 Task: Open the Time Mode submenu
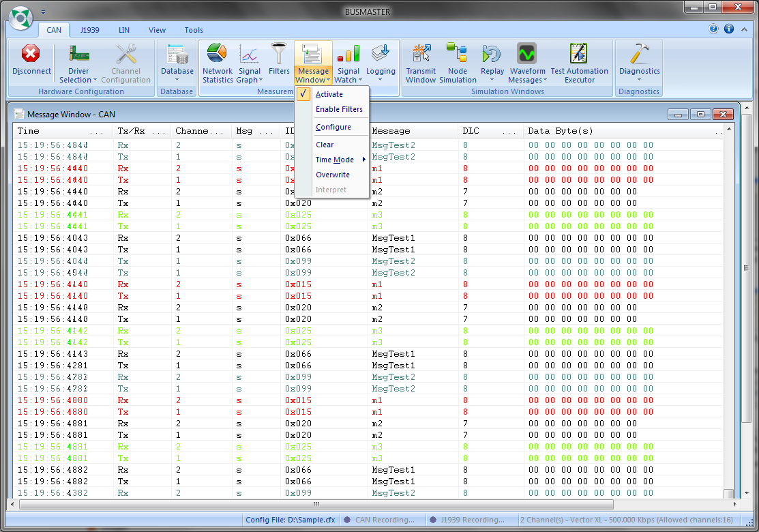tap(331, 160)
